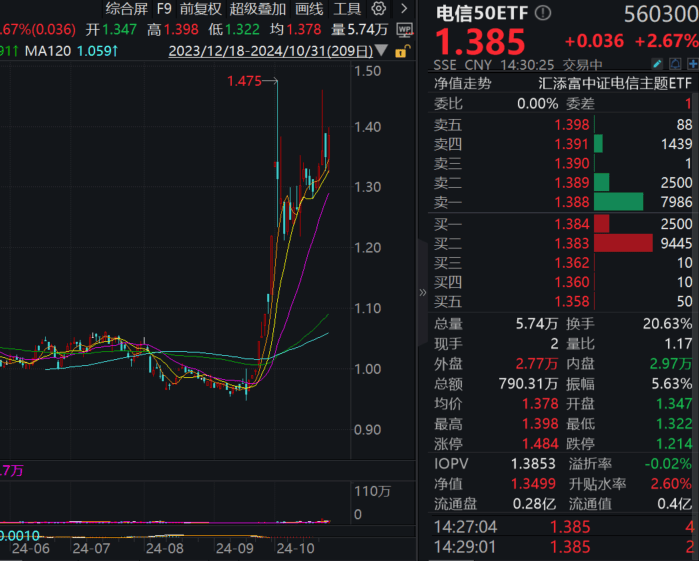The image size is (699, 561).
Task: Open date range dropdown triangle
Action: point(382,50)
